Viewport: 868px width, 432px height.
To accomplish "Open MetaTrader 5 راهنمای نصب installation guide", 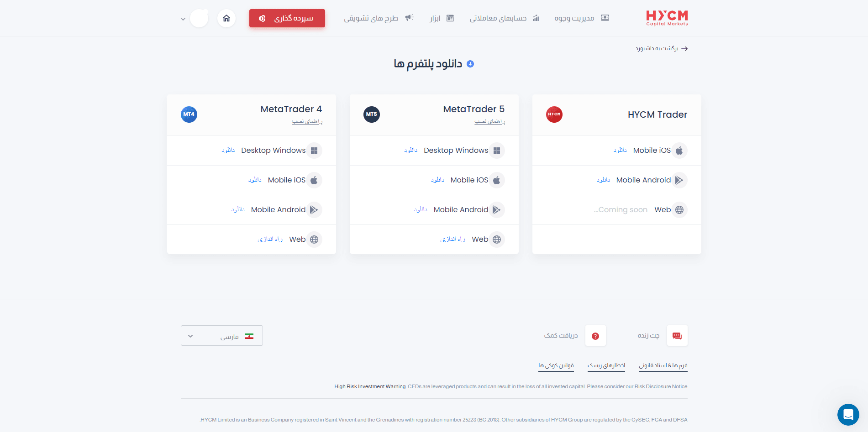I will pyautogui.click(x=490, y=121).
